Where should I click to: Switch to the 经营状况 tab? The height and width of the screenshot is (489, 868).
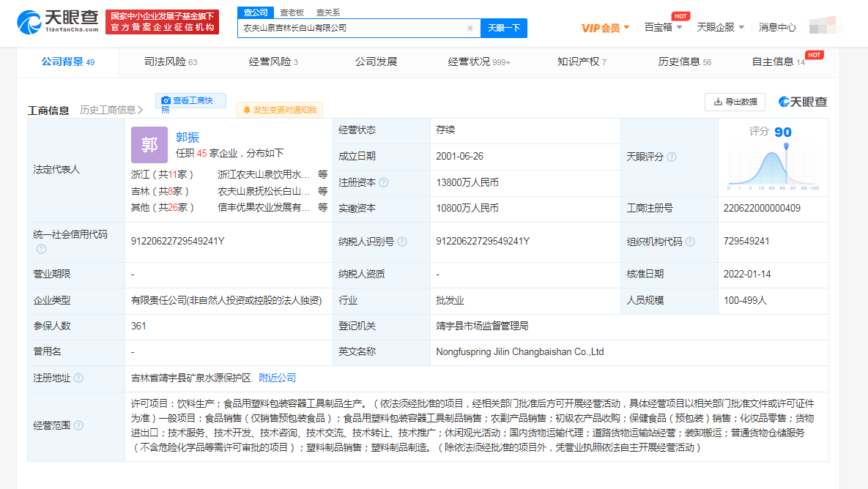click(479, 62)
